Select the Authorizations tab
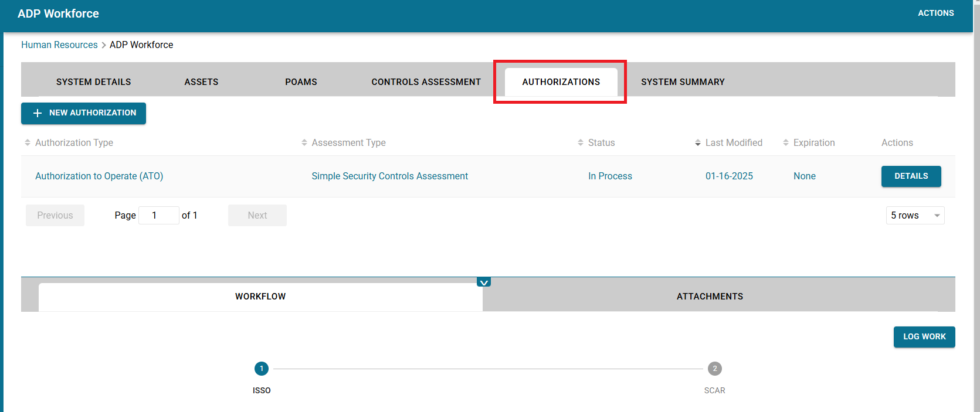Image resolution: width=980 pixels, height=412 pixels. tap(561, 82)
